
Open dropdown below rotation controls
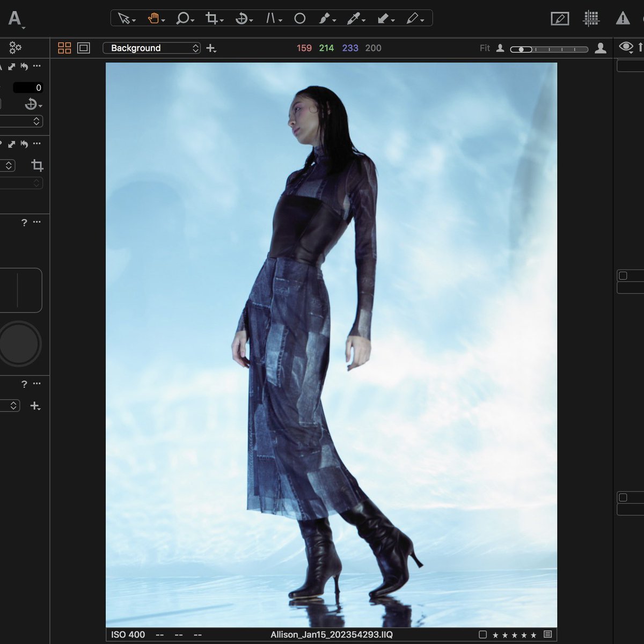(21, 121)
